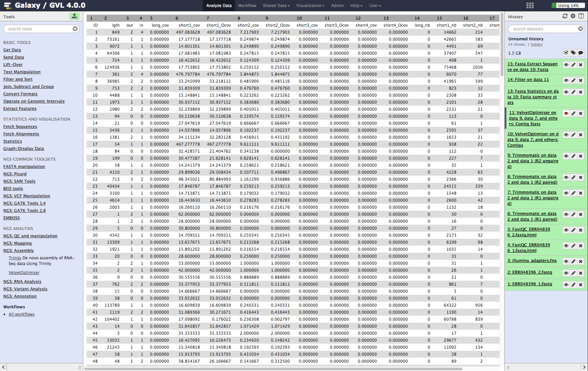Open the Galaxy scratchbook grid icon

point(530,5)
